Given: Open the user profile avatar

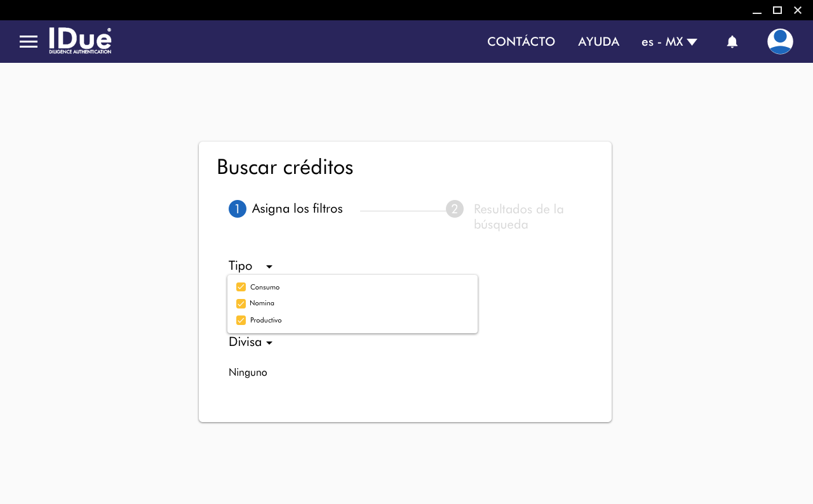Looking at the screenshot, I should (780, 42).
